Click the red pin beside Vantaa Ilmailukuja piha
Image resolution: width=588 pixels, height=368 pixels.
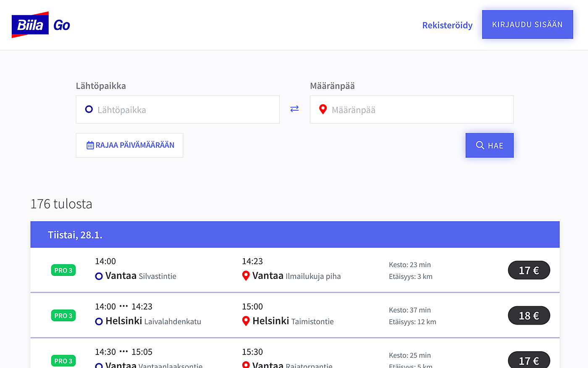(246, 276)
